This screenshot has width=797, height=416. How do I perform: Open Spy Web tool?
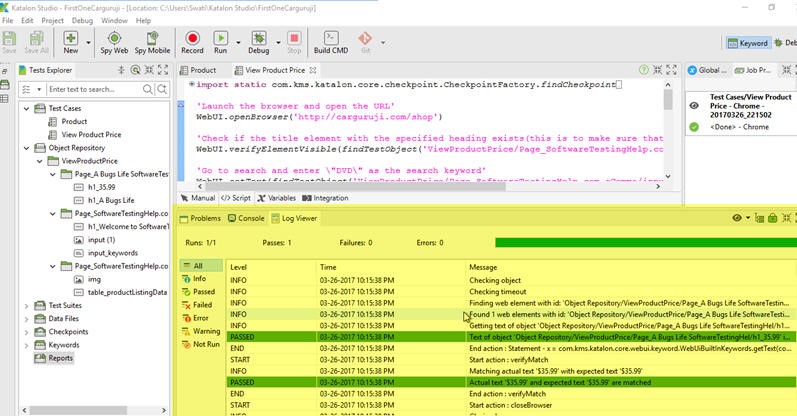click(114, 42)
